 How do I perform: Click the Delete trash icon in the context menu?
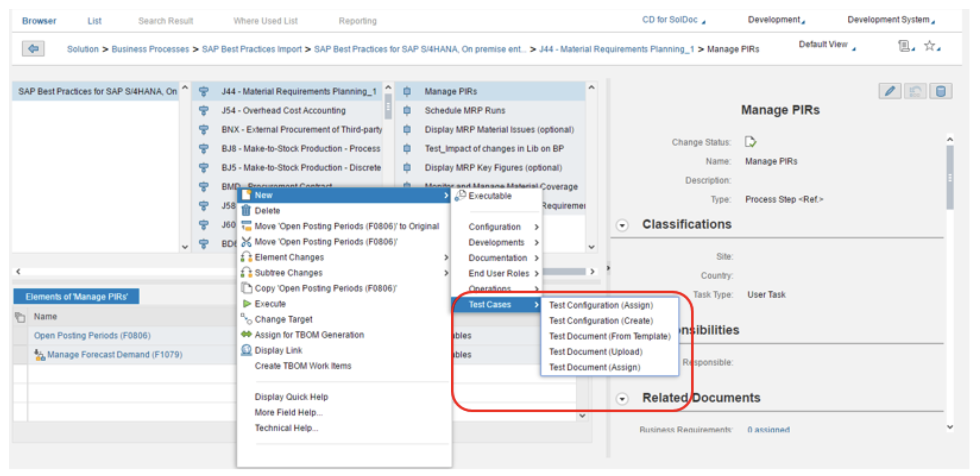point(246,210)
